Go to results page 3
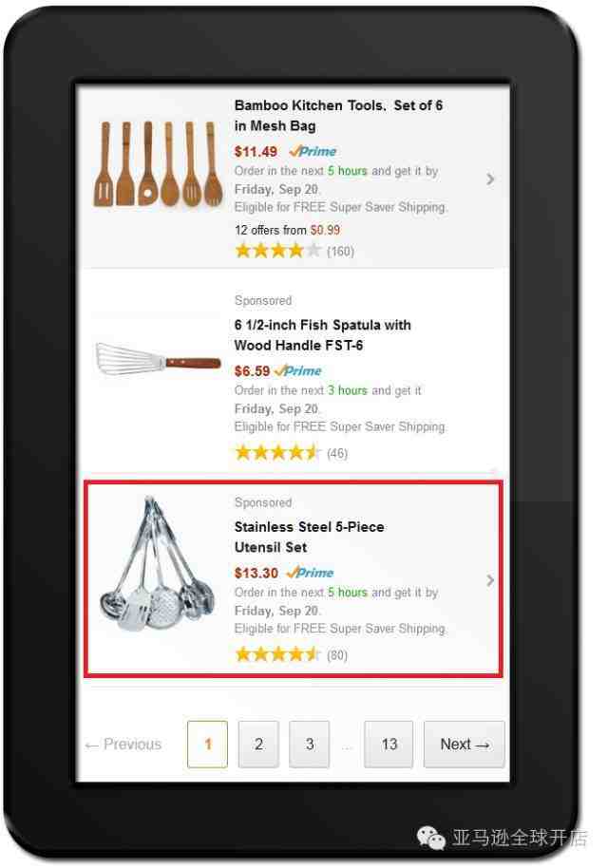608x868 pixels. (310, 744)
